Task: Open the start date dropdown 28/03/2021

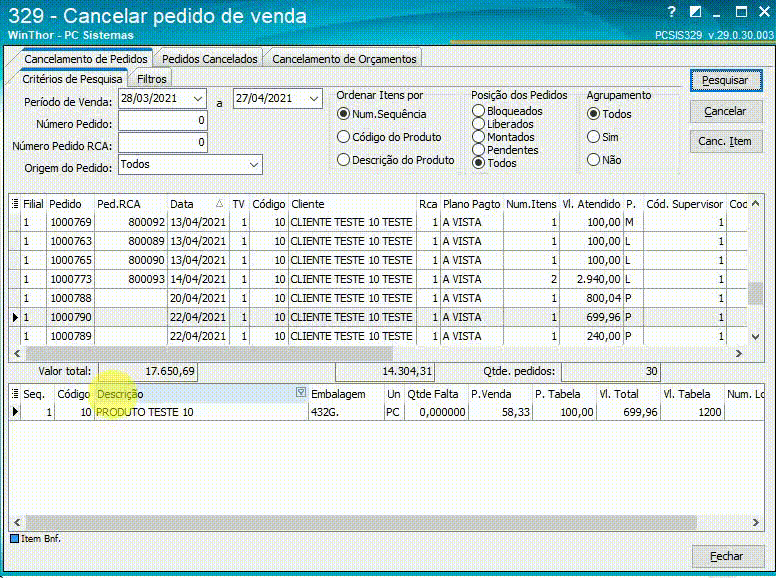Action: 198,98
